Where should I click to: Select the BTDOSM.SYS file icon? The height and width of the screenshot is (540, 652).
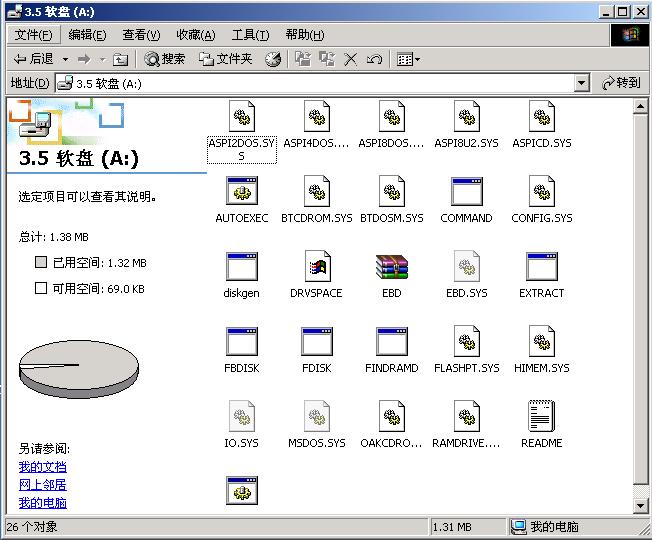click(392, 191)
